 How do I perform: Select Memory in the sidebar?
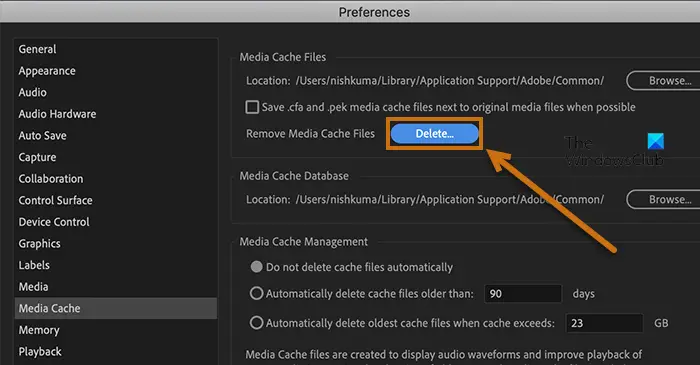tap(39, 330)
